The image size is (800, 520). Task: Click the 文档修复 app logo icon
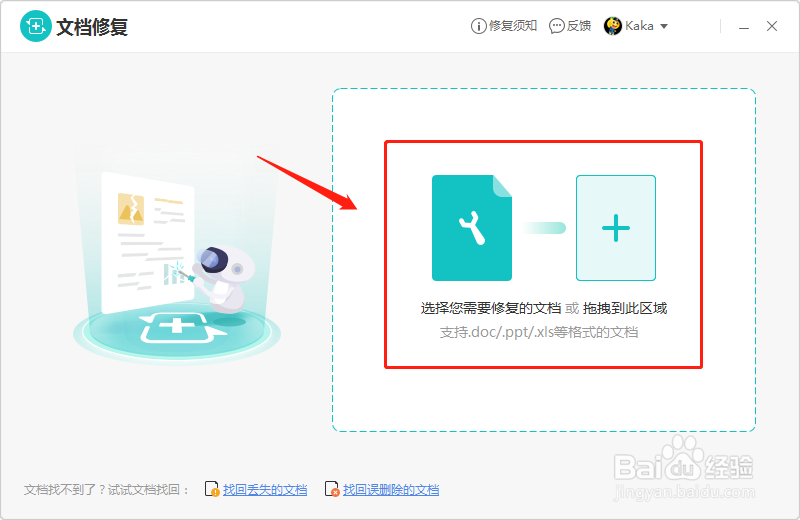tap(36, 26)
